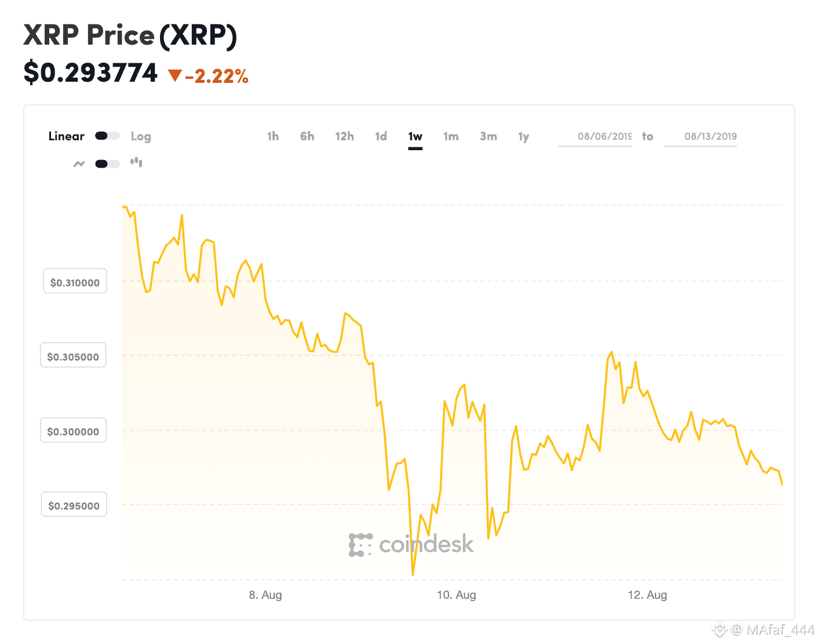Select the 1h time range
This screenshot has height=644, width=819.
pyautogui.click(x=272, y=136)
